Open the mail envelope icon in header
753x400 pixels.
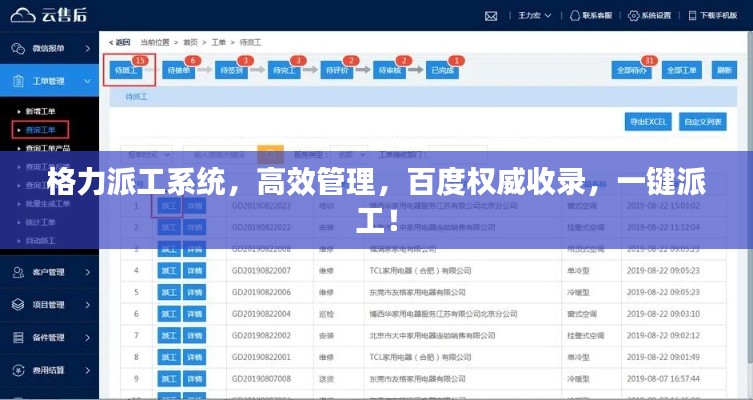click(491, 16)
